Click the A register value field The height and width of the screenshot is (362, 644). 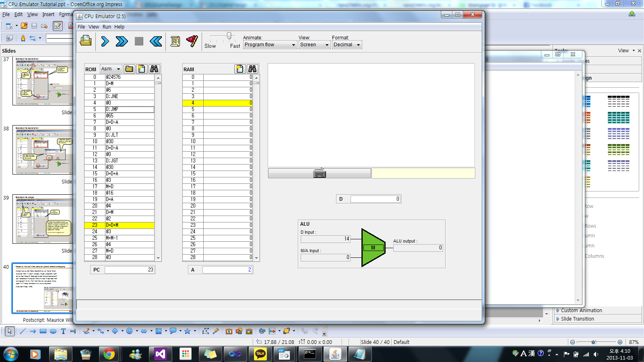click(227, 270)
